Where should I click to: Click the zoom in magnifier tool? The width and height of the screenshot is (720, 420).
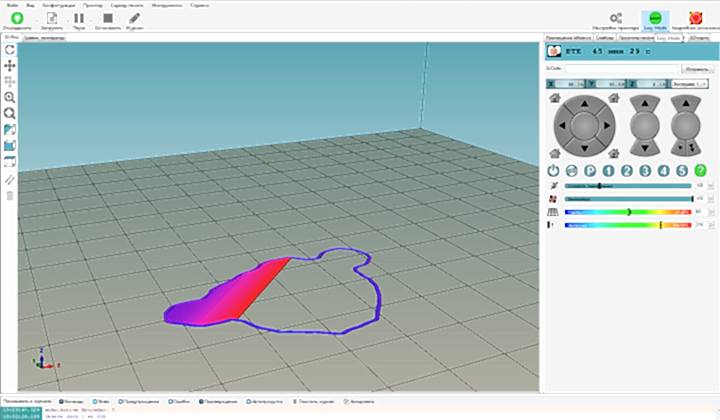pos(10,98)
